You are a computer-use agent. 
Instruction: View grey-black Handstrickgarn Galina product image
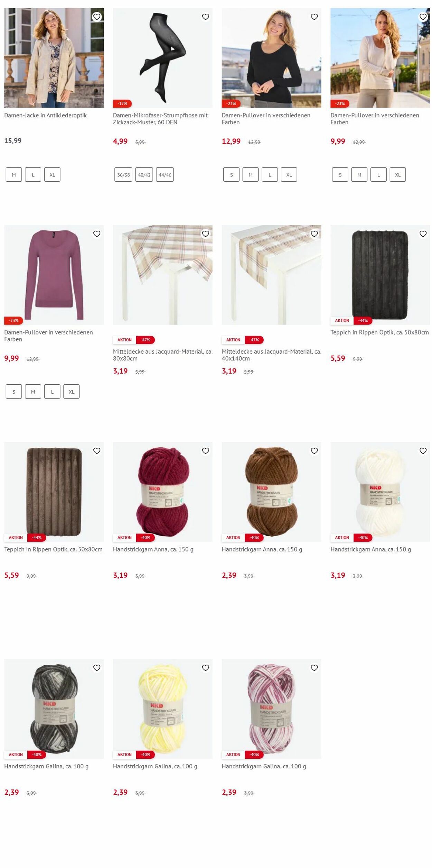(54, 709)
